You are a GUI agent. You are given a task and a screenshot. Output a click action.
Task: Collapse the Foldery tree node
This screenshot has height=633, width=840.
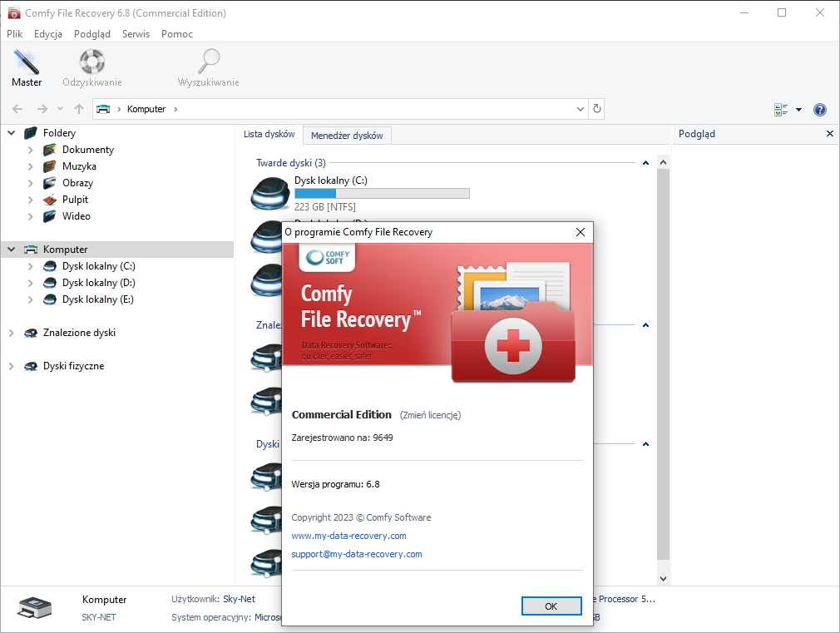(12, 133)
